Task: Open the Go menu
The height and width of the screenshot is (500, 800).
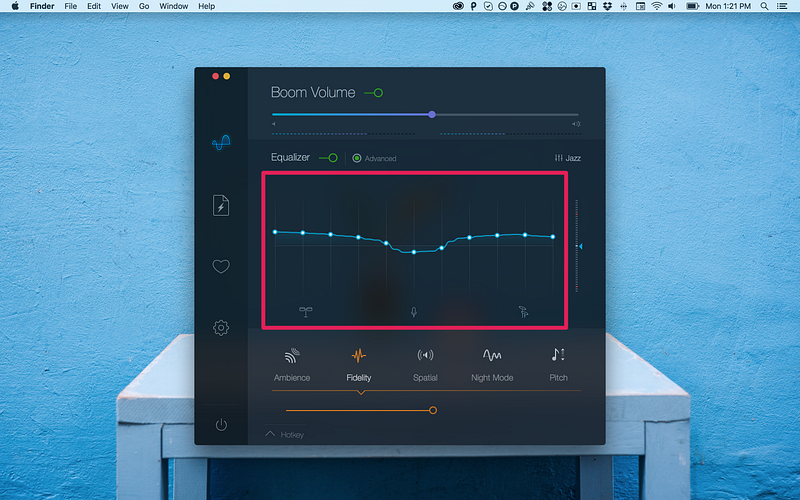Action: (x=144, y=6)
